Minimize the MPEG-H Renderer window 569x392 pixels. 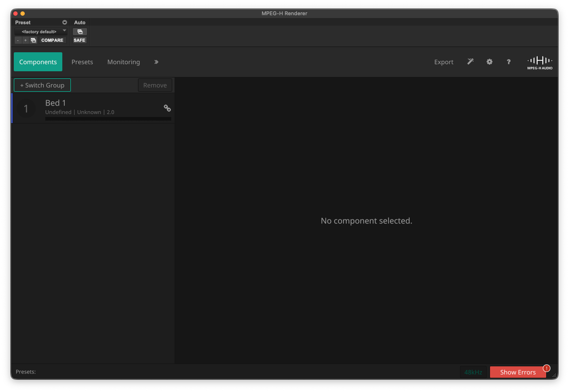22,13
